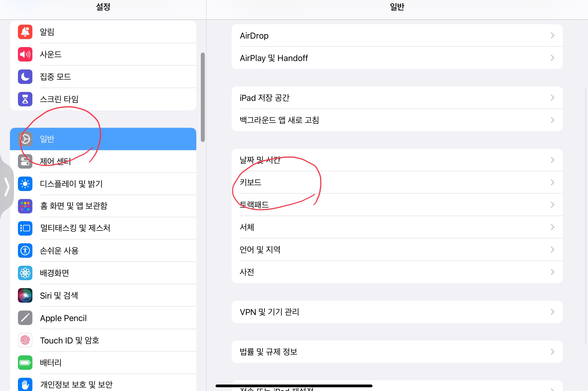Image resolution: width=588 pixels, height=391 pixels.
Task: Open 스크린 타임 via its hourglass icon
Action: [25, 99]
